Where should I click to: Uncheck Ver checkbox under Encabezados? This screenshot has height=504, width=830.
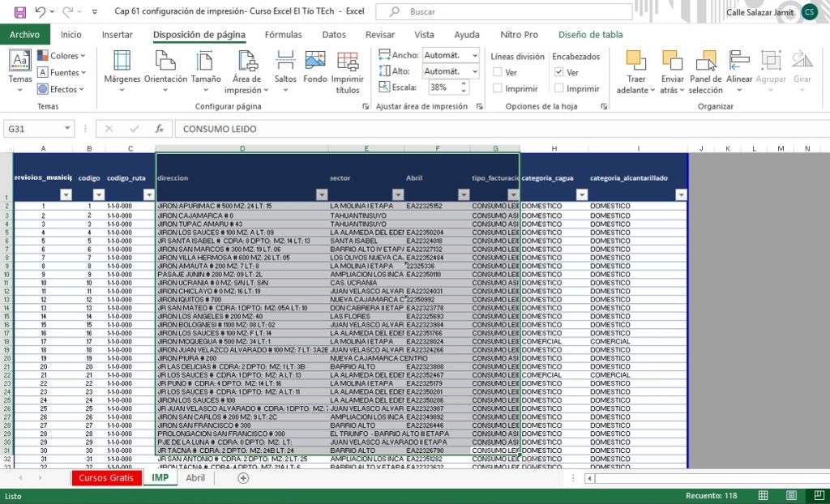click(x=559, y=72)
